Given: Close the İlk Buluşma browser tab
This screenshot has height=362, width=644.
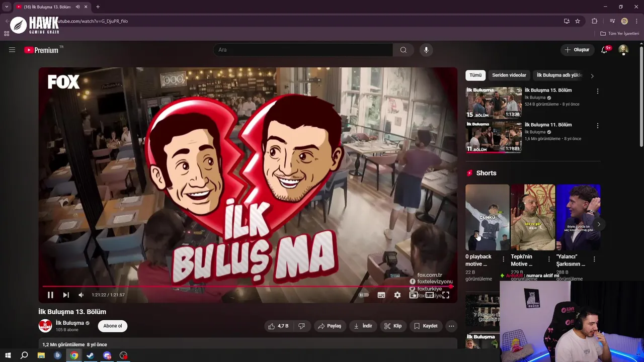Looking at the screenshot, I should 86,7.
